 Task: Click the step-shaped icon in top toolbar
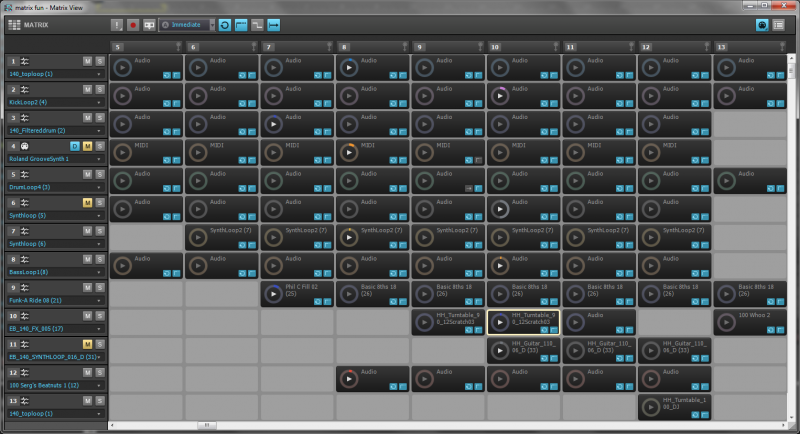tap(257, 24)
